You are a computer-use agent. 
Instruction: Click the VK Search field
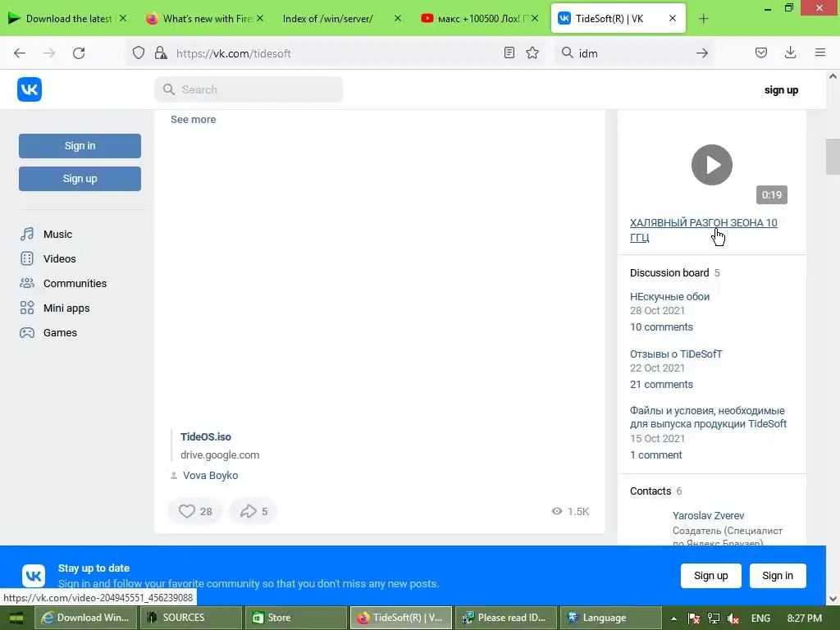(249, 89)
